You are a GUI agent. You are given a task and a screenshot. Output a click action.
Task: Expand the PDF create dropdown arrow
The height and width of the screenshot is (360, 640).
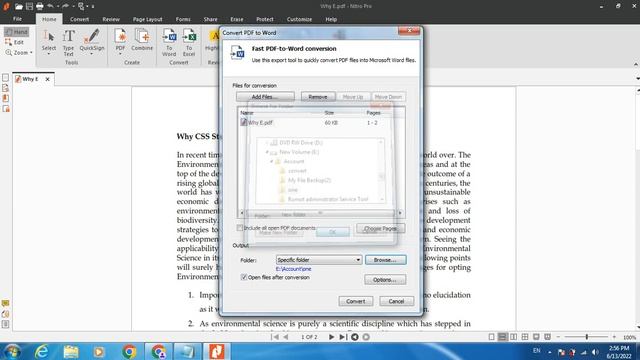tap(120, 54)
